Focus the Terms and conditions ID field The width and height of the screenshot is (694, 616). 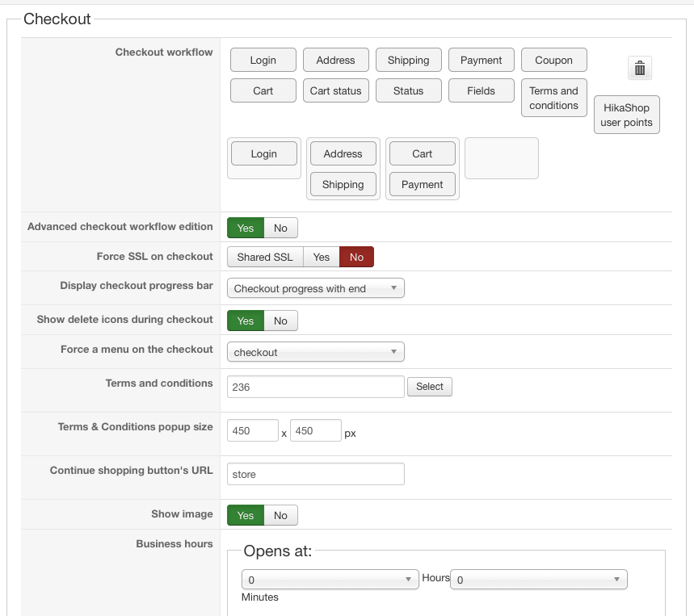tap(315, 387)
